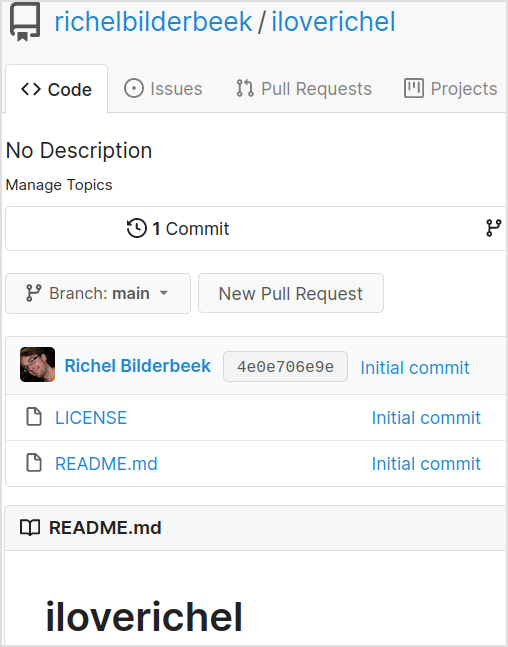Click the repository book icon beside richelbilderbeek
The image size is (508, 647).
point(25,22)
